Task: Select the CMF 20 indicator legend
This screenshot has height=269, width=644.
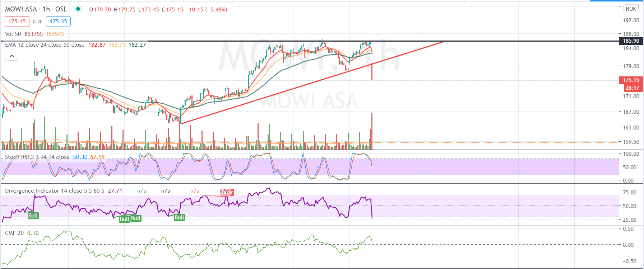Action: [x=14, y=233]
